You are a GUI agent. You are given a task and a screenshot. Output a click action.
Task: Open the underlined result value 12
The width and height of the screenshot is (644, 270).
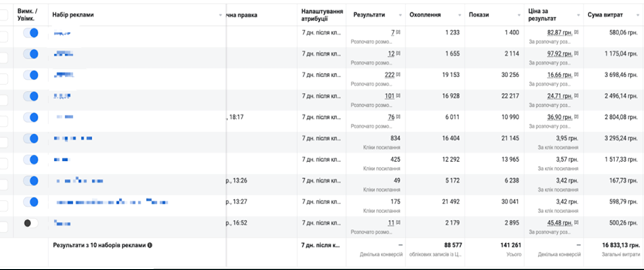click(391, 54)
